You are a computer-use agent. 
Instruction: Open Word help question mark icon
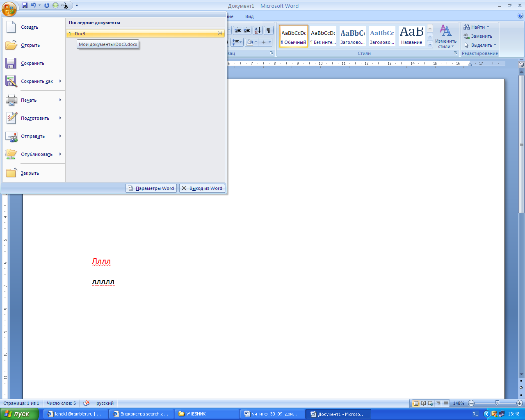click(520, 16)
